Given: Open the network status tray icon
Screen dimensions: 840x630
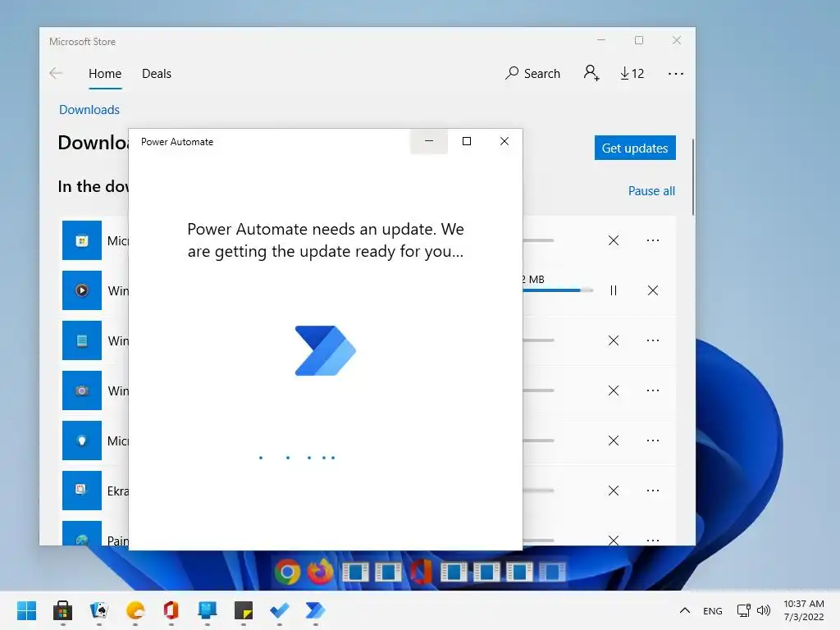Looking at the screenshot, I should [x=743, y=610].
